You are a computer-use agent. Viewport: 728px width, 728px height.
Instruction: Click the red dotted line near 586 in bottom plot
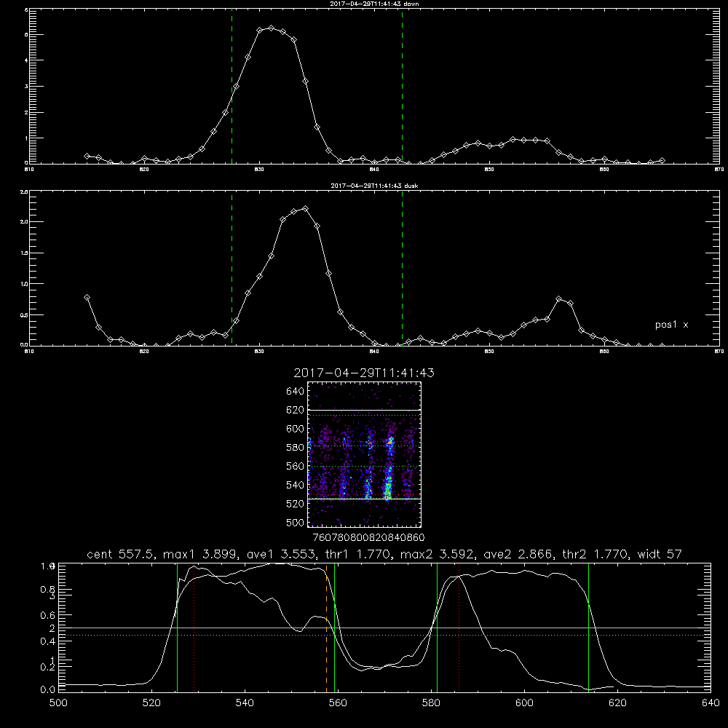(459, 628)
